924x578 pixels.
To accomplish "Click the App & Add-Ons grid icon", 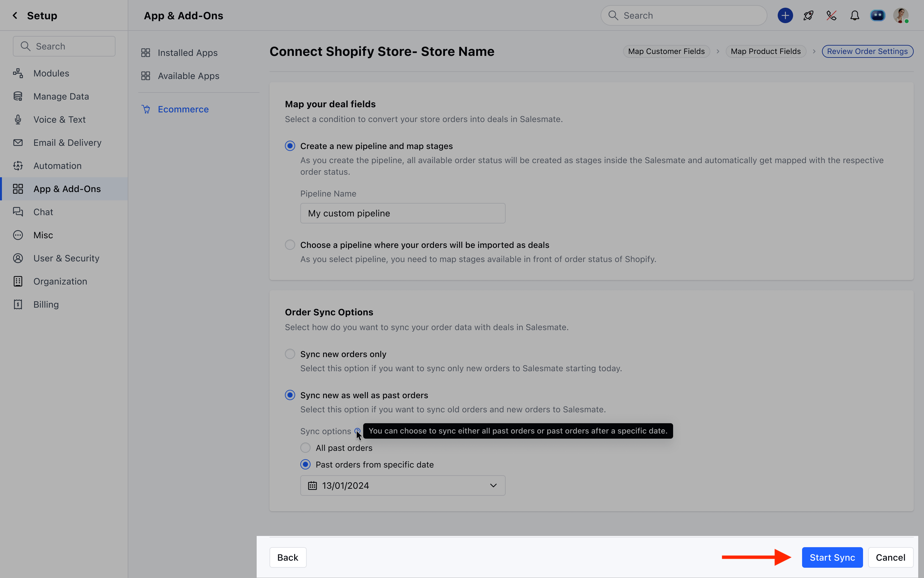I will pyautogui.click(x=18, y=189).
